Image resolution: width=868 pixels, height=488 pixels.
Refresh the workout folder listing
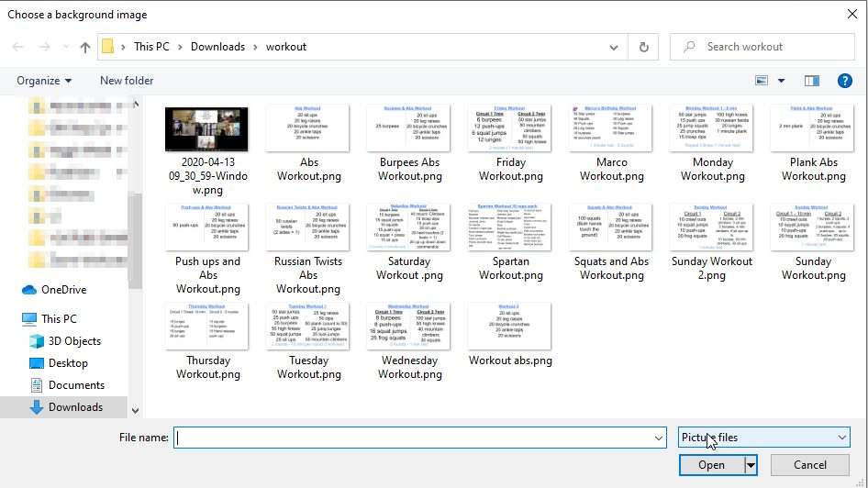click(x=643, y=47)
